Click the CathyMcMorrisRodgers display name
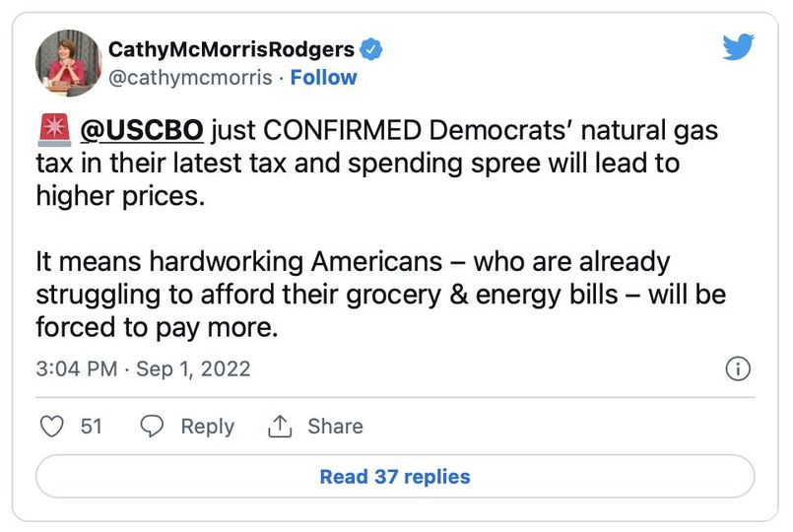 click(x=229, y=49)
